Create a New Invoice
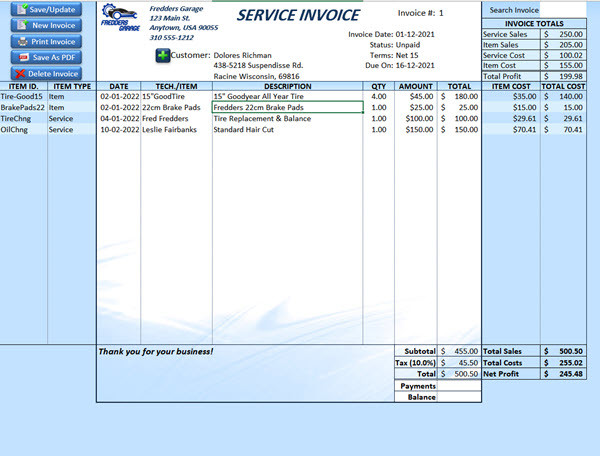Screen dimensions: 600x456 (47, 25)
